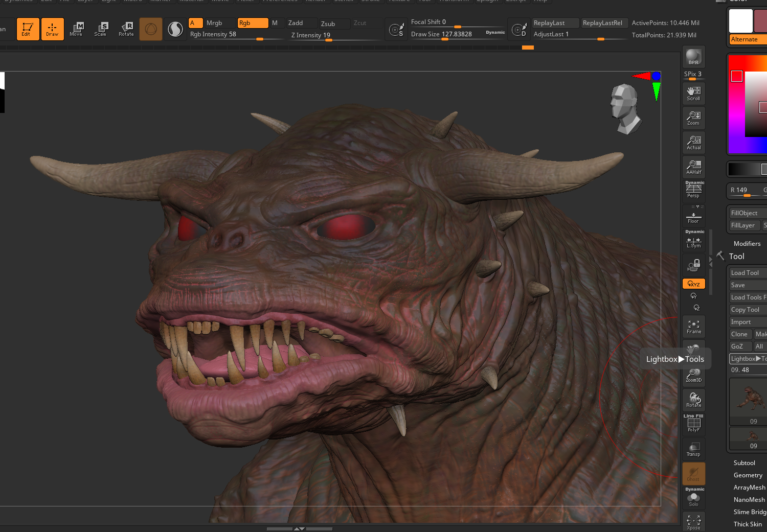Switch to Rotate transform mode
This screenshot has width=767, height=532.
(x=126, y=29)
